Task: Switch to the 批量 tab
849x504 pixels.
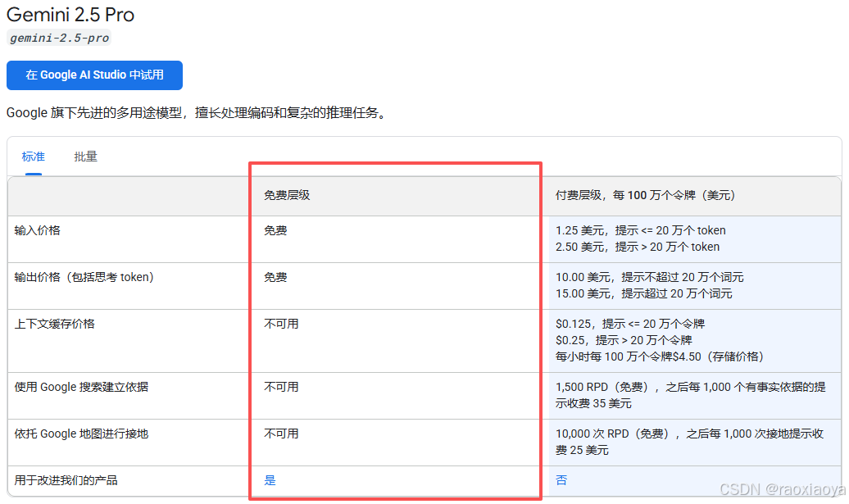Action: point(85,157)
